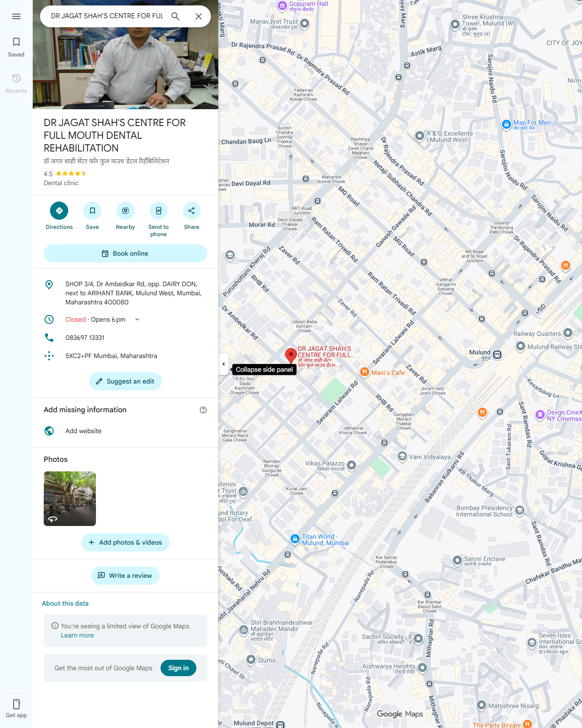Viewport: 582px width, 728px height.
Task: Click Mulund Depot bus station icon
Action: click(x=281, y=724)
